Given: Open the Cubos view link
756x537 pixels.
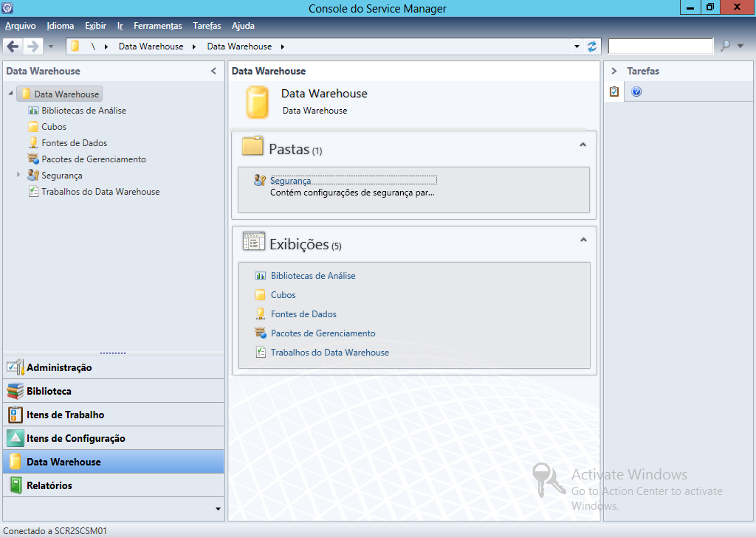Looking at the screenshot, I should click(x=283, y=295).
